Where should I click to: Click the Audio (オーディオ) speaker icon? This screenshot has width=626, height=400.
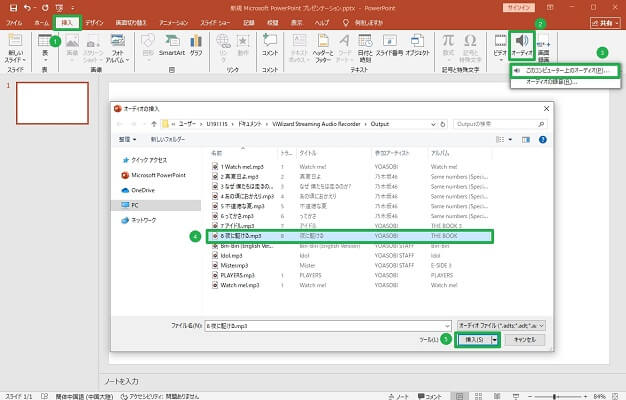pyautogui.click(x=522, y=41)
